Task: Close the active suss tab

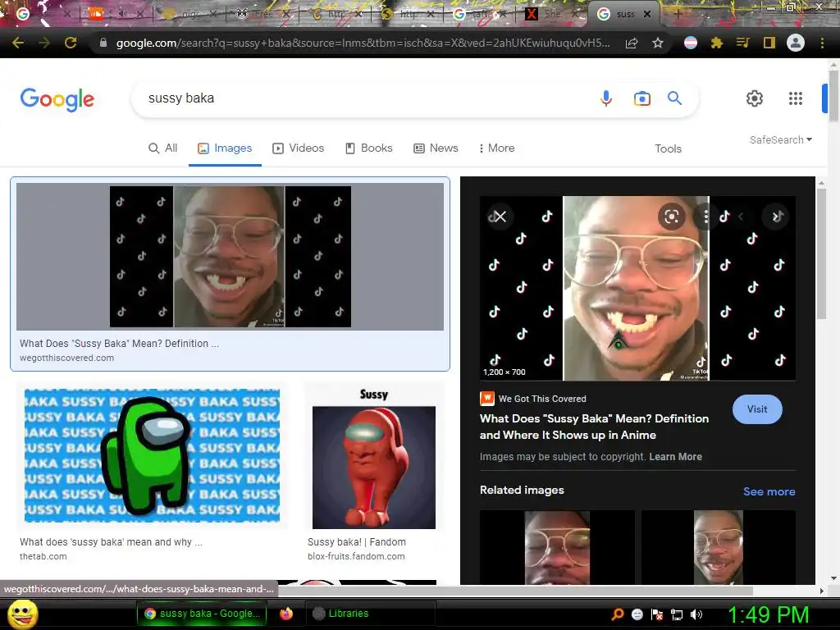Action: (x=647, y=14)
